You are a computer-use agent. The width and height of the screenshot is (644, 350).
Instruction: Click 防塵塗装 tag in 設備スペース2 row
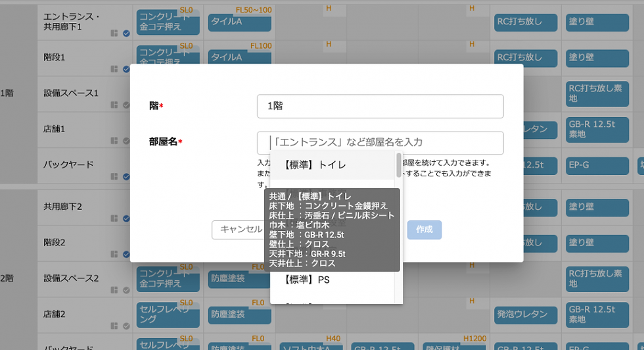pos(239,279)
